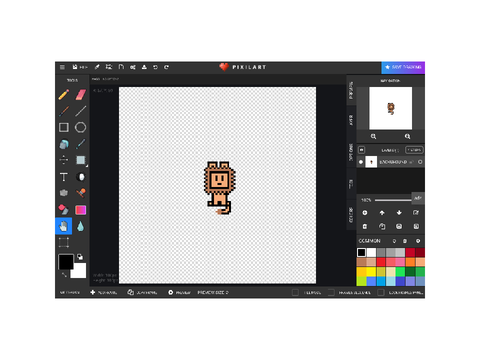Click the redo arrow in the top bar

click(x=166, y=67)
